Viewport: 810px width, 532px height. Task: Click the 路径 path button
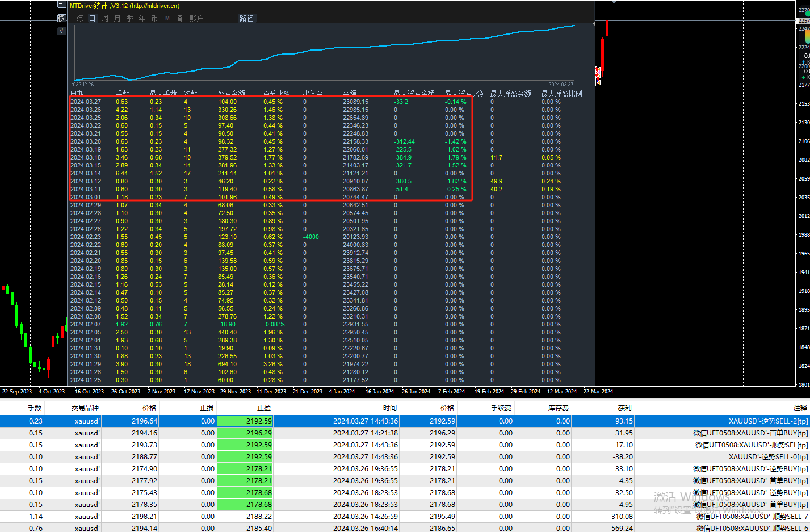click(x=246, y=18)
